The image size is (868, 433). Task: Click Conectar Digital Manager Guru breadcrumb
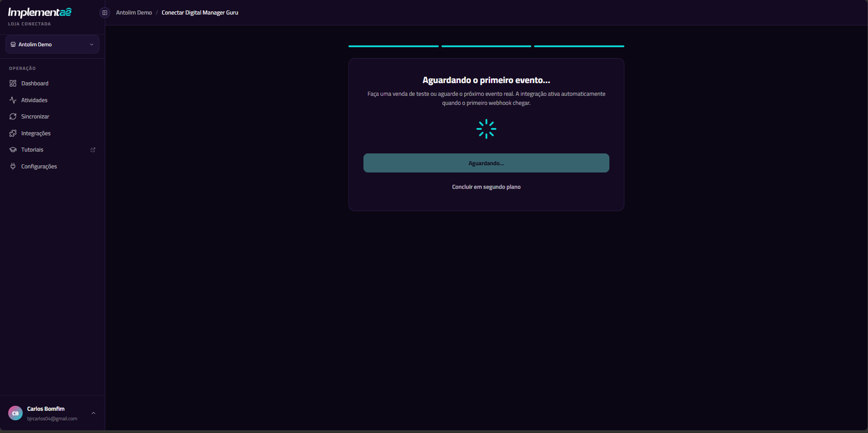[x=200, y=13]
